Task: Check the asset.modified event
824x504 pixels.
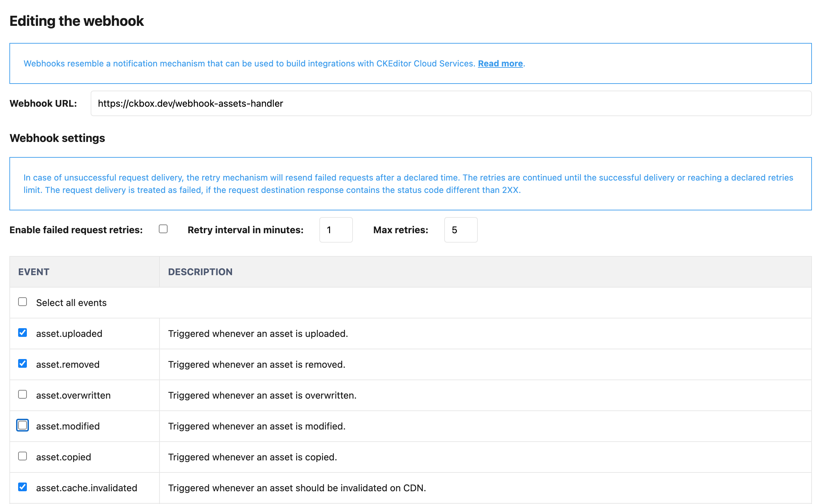Action: coord(22,425)
